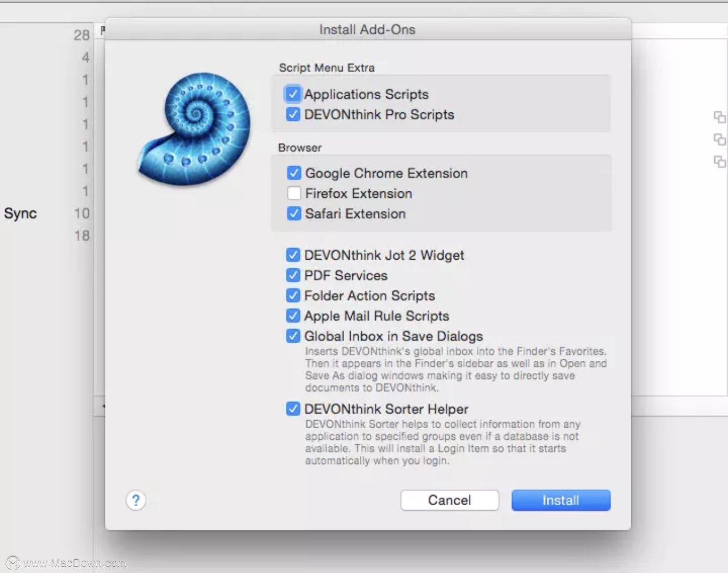The width and height of the screenshot is (728, 573).
Task: Toggle the DEVONthink Pro Scripts checkbox
Action: [293, 114]
